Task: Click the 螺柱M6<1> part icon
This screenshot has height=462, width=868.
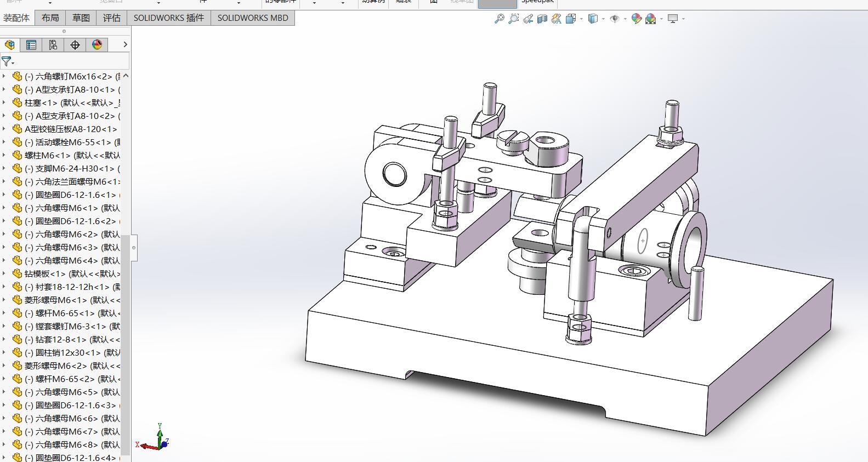Action: click(x=17, y=156)
